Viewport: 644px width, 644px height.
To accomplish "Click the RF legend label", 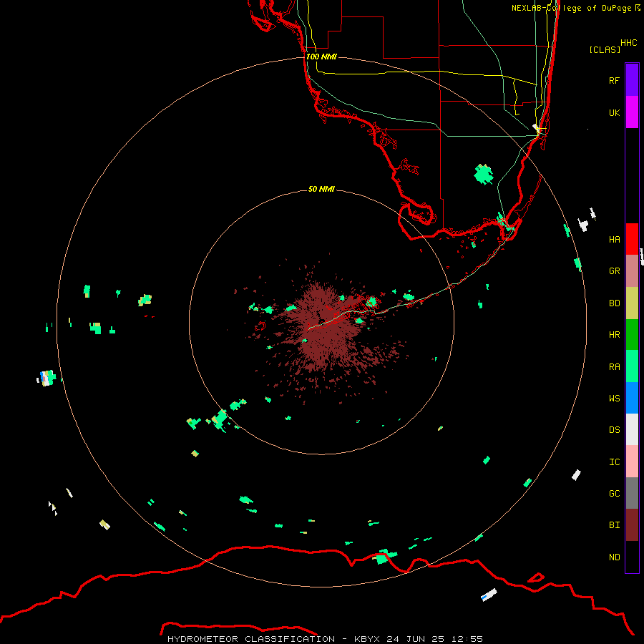I will (x=615, y=80).
